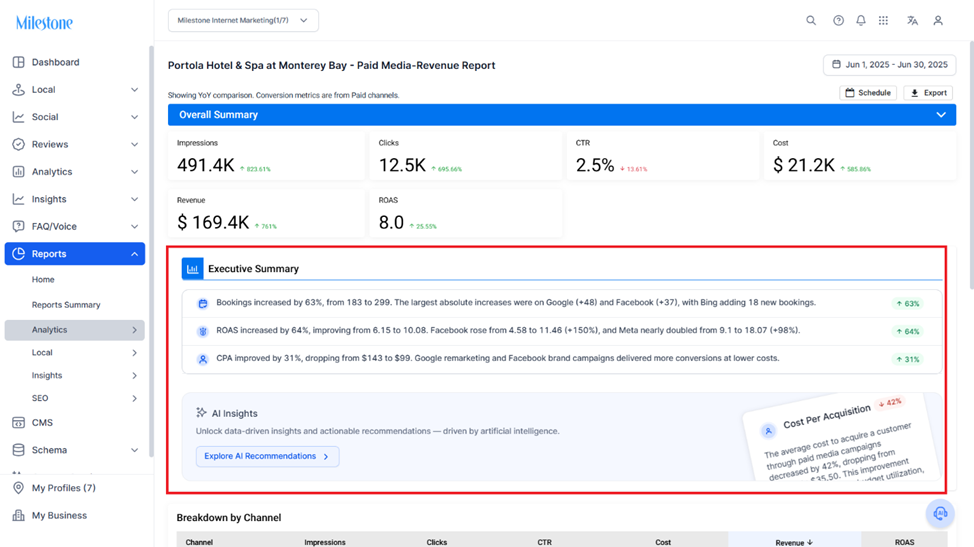Open the apps grid icon

(883, 20)
